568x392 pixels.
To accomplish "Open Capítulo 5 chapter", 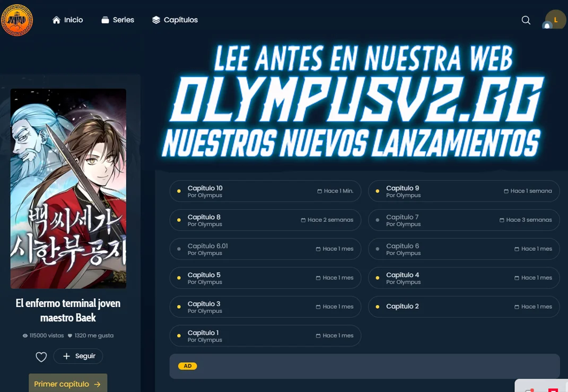I will pos(265,278).
